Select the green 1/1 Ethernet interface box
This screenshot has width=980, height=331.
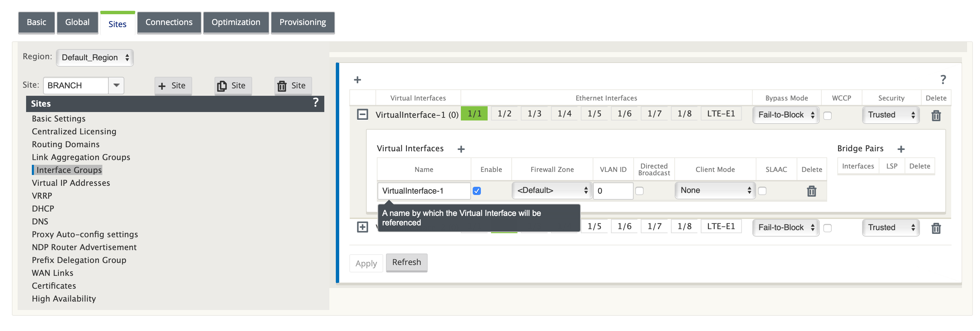point(474,114)
